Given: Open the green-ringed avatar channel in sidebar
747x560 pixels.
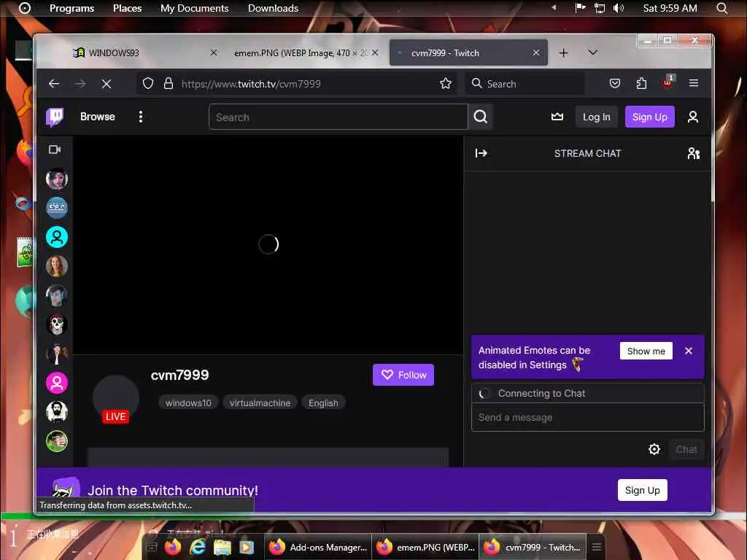Looking at the screenshot, I should coord(57,441).
